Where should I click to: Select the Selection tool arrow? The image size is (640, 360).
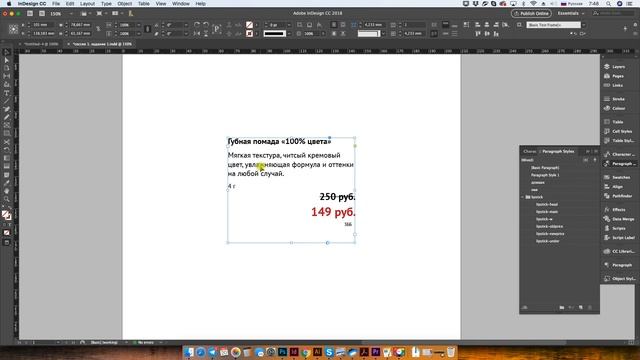click(x=7, y=52)
